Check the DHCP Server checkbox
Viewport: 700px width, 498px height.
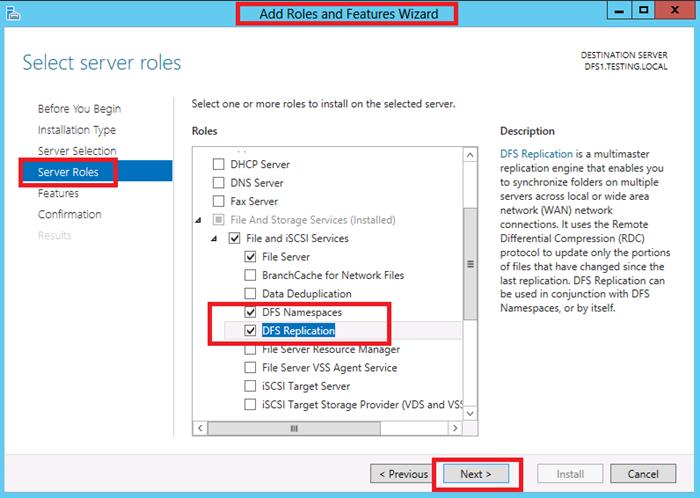(x=218, y=164)
